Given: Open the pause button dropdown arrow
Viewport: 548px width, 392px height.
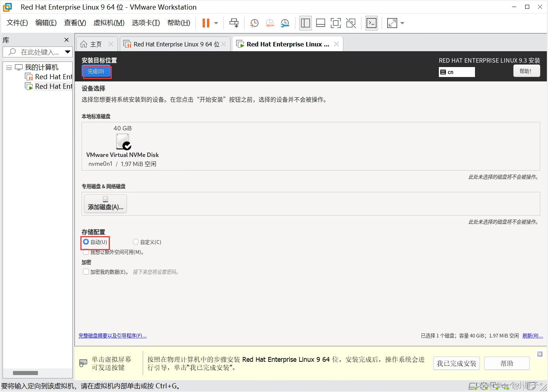Looking at the screenshot, I should pyautogui.click(x=216, y=23).
